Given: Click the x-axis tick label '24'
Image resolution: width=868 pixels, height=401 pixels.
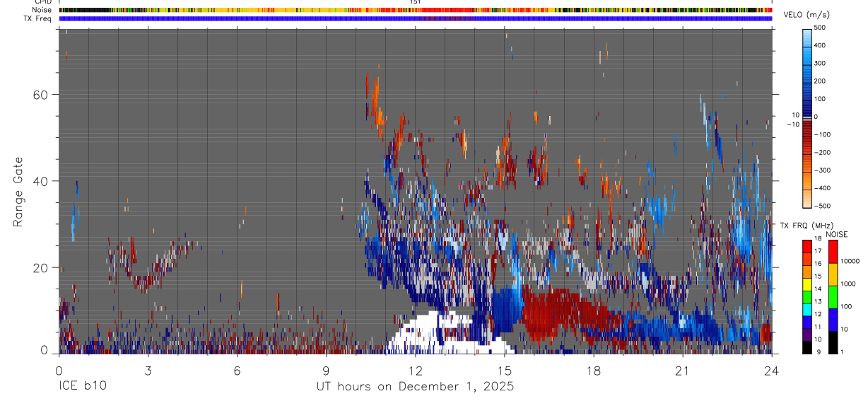Looking at the screenshot, I should (x=772, y=371).
